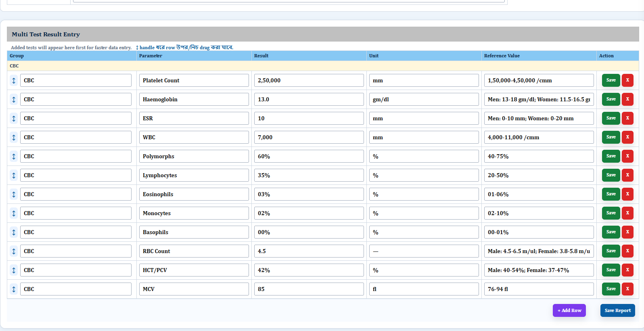Edit the RBC Count result field 4.5
The width and height of the screenshot is (644, 331).
click(309, 251)
